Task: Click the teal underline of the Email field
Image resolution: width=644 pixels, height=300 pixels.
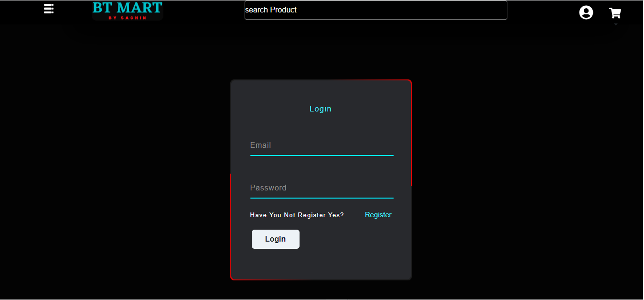Action: [x=322, y=155]
